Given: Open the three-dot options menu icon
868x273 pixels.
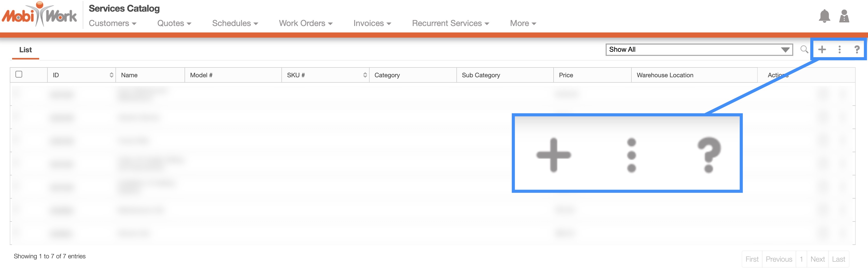Looking at the screenshot, I should tap(839, 49).
